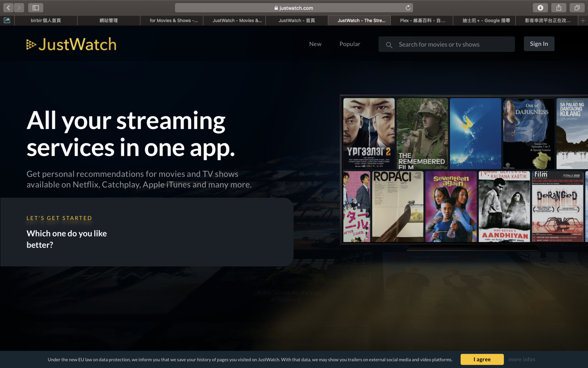Click the JustWatch logo

71,44
